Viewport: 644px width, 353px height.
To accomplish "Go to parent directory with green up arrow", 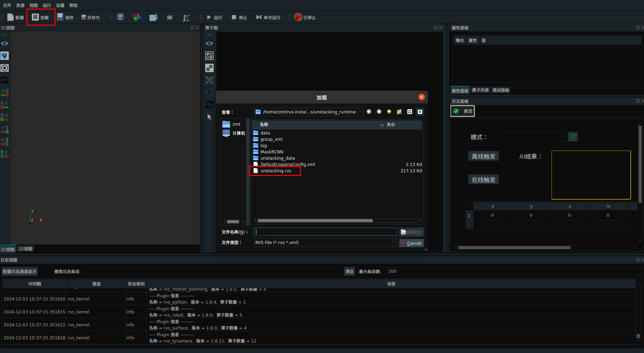I will tap(389, 112).
